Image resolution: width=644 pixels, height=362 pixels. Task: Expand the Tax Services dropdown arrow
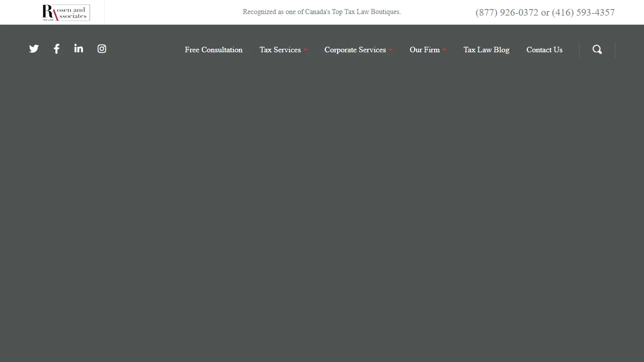click(x=305, y=50)
